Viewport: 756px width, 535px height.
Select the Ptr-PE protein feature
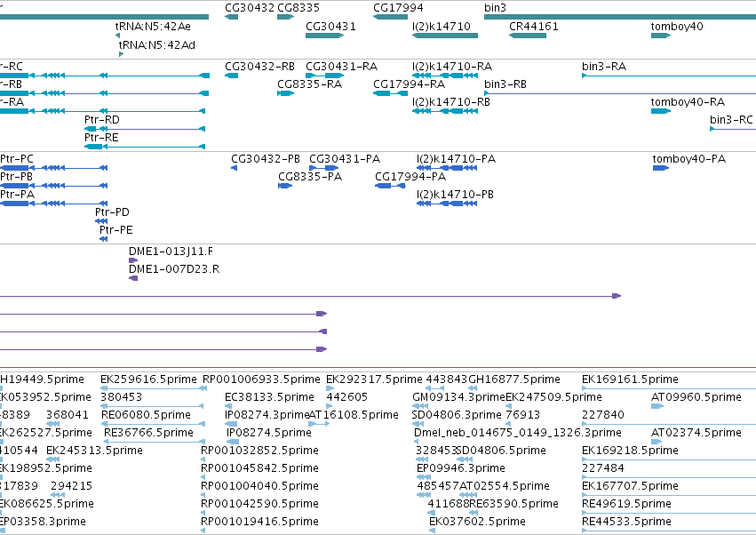[104, 239]
